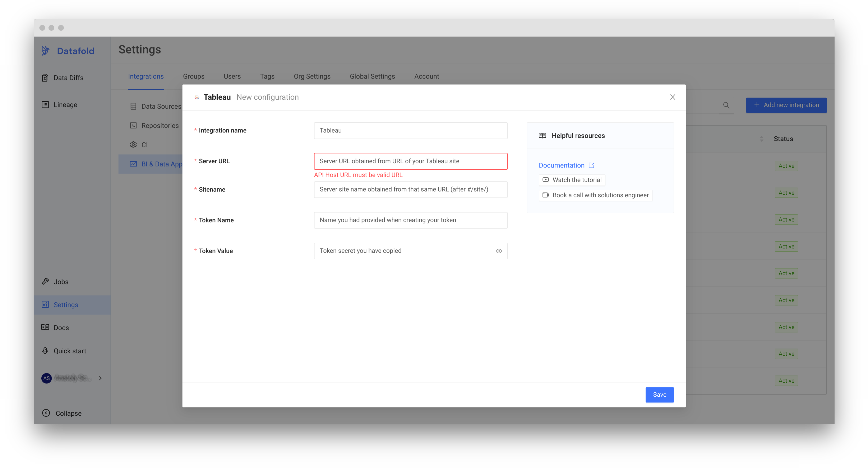Click Book a call with solutions engineer
Image resolution: width=868 pixels, height=472 pixels.
595,195
